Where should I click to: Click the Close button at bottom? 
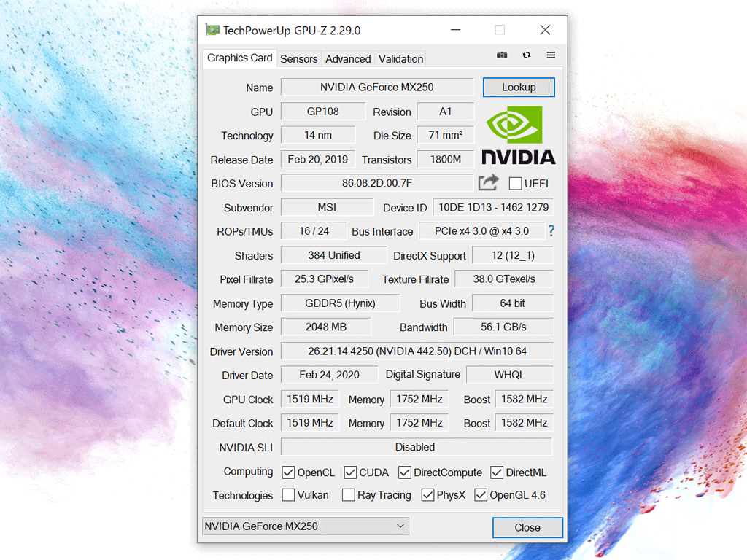pos(527,528)
